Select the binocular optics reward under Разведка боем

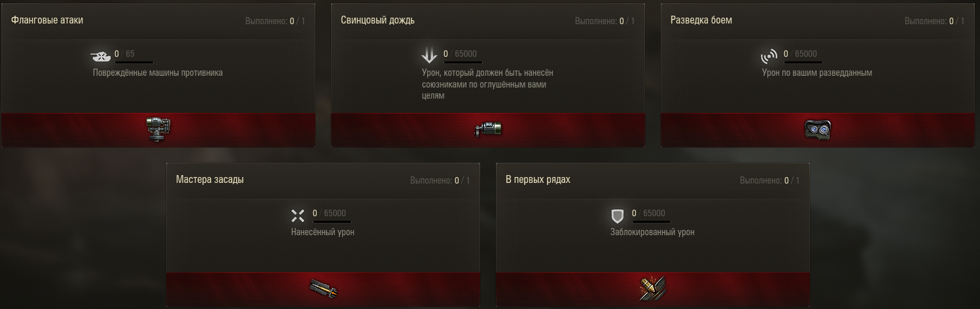[x=817, y=130]
